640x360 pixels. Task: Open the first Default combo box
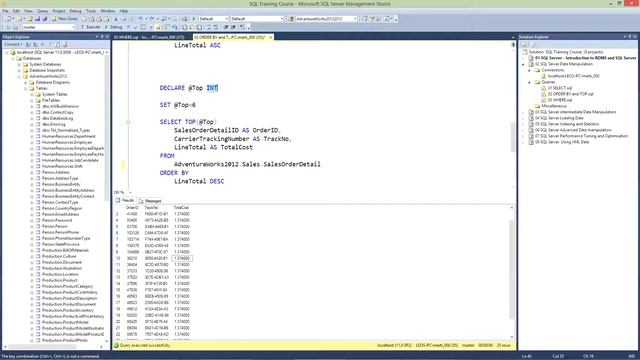pyautogui.click(x=213, y=19)
